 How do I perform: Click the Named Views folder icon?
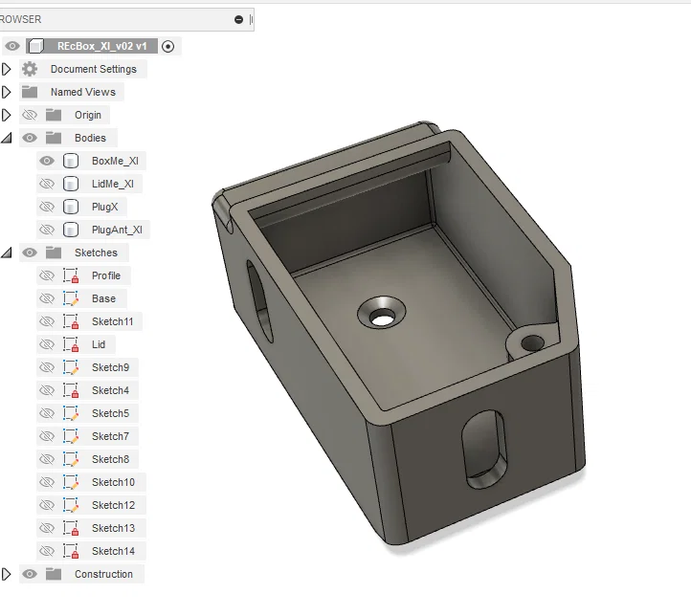click(x=30, y=92)
